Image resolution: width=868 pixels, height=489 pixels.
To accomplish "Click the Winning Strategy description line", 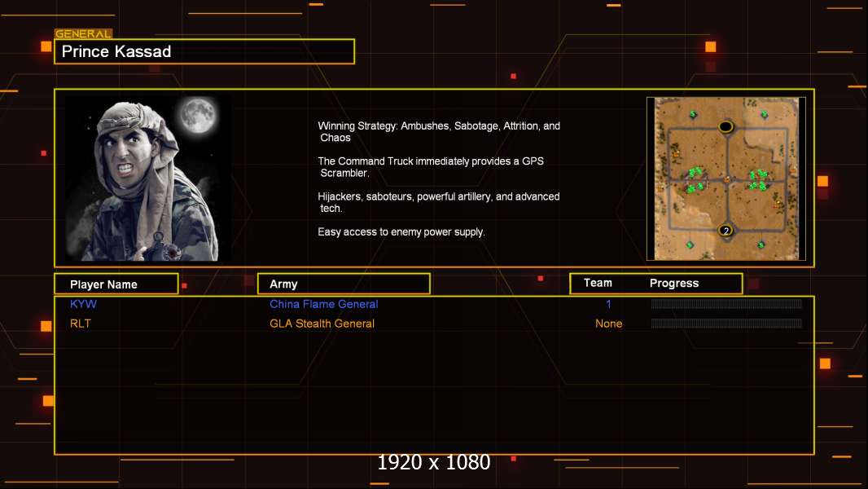I will [439, 132].
